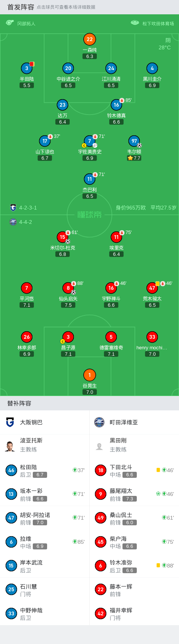Click the stadium icon near 松下吹田体育场
Image resolution: width=179 pixels, height=644 pixels.
pos(135,23)
